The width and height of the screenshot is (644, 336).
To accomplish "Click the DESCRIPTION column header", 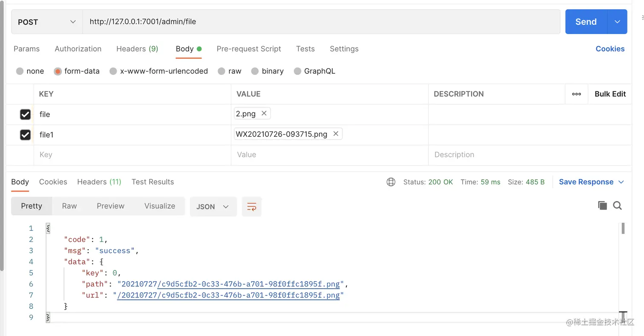I will 459,94.
